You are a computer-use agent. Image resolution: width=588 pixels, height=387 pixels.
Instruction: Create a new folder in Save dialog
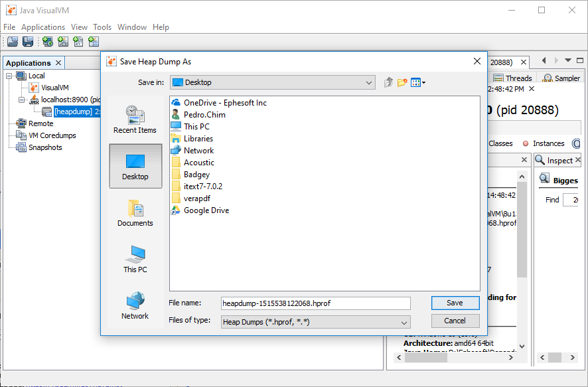pyautogui.click(x=402, y=82)
